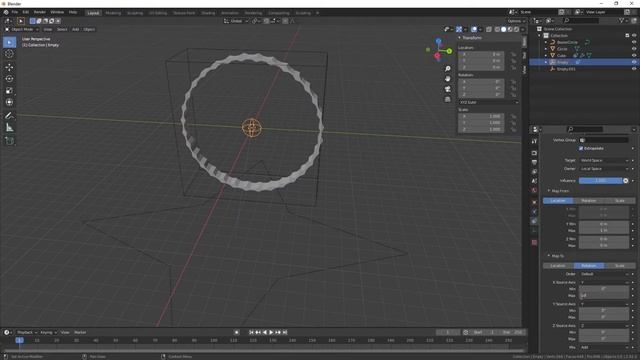
Task: Open the Render properties tab icon
Action: click(534, 153)
